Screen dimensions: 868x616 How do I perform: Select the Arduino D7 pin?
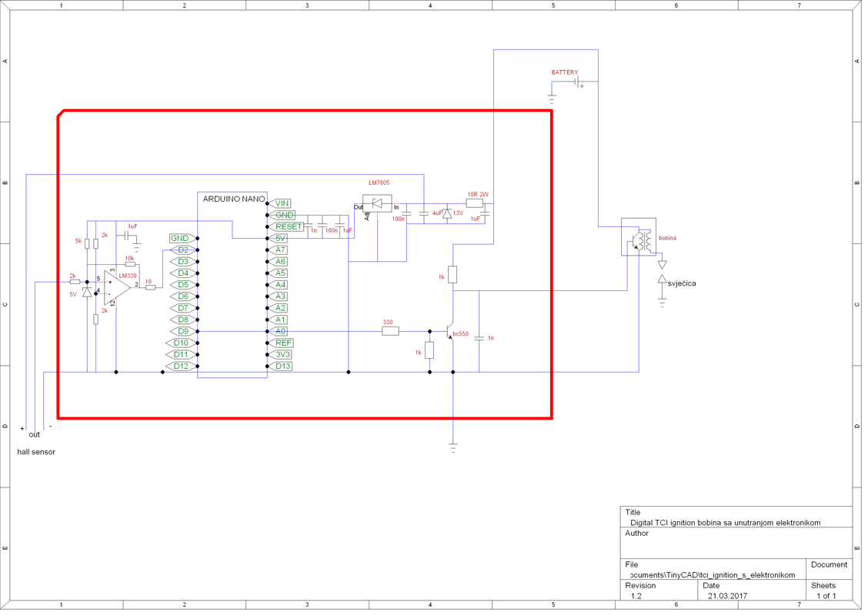pyautogui.click(x=183, y=308)
